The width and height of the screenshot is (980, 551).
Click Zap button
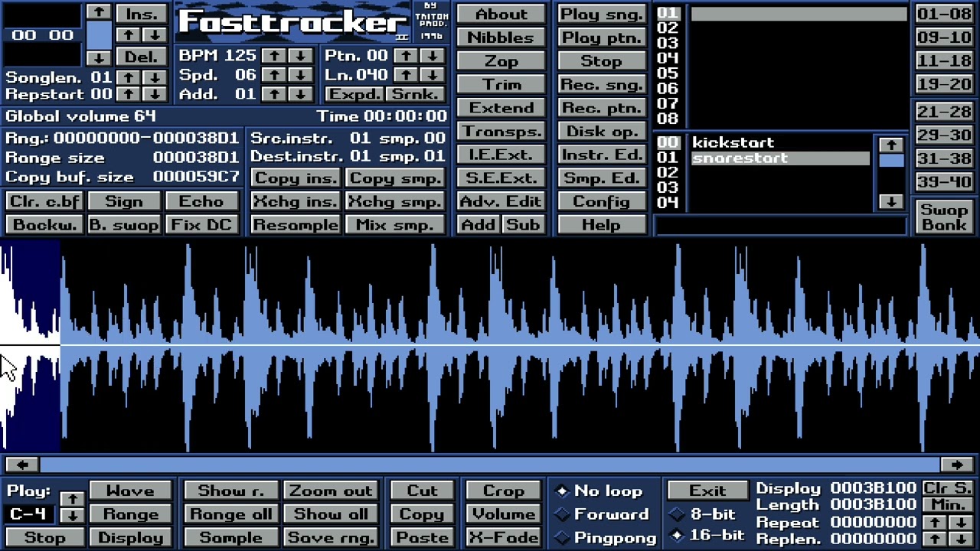pos(501,61)
